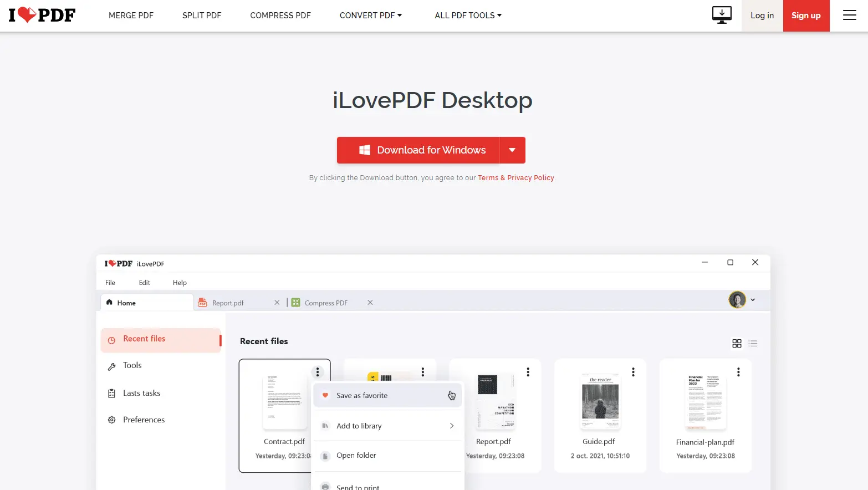This screenshot has width=868, height=490.
Task: Click the clipboard icon beside Lasts tasks
Action: pos(111,393)
